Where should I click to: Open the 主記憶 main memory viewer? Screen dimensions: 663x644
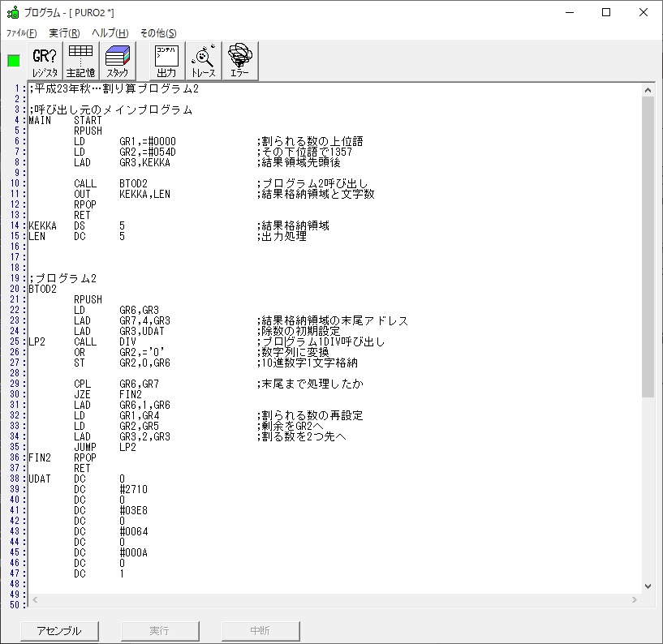pyautogui.click(x=81, y=61)
